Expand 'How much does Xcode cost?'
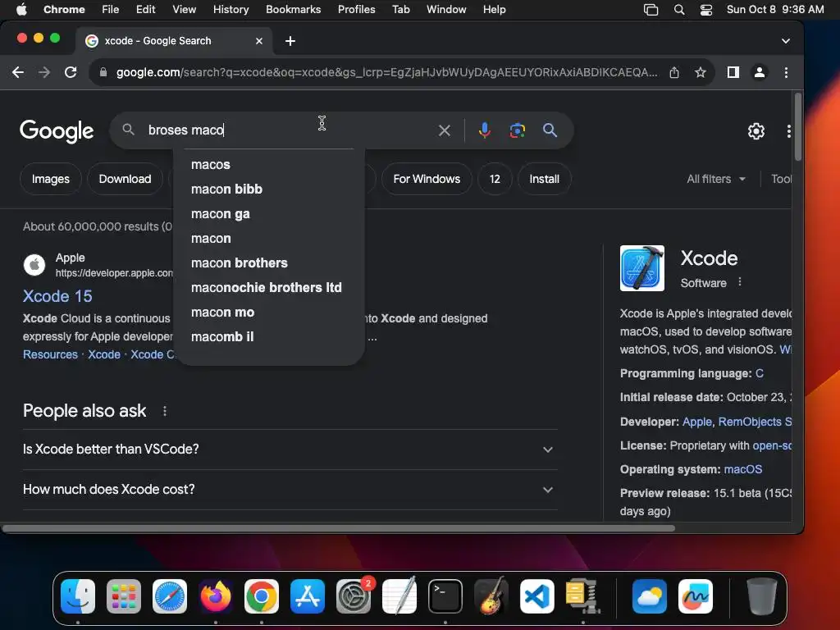This screenshot has height=630, width=840. (290, 489)
